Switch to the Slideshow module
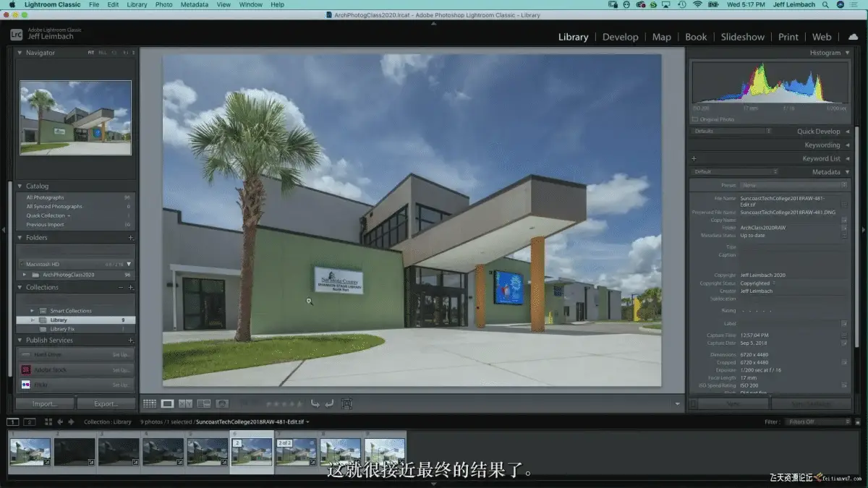This screenshot has height=488, width=868. point(742,37)
